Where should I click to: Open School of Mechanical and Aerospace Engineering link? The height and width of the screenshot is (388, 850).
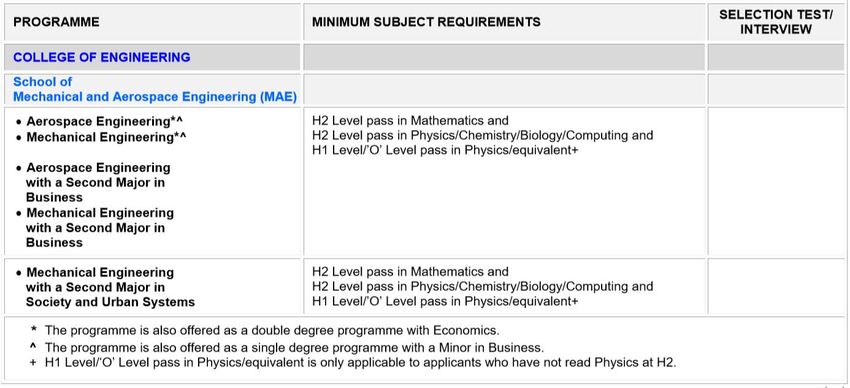[155, 89]
